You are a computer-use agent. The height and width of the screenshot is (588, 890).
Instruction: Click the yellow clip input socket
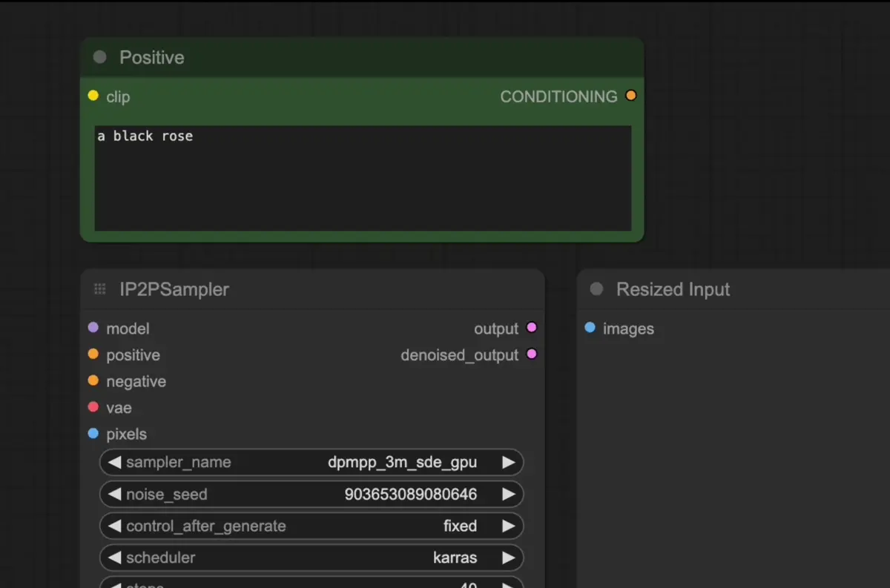pyautogui.click(x=93, y=96)
